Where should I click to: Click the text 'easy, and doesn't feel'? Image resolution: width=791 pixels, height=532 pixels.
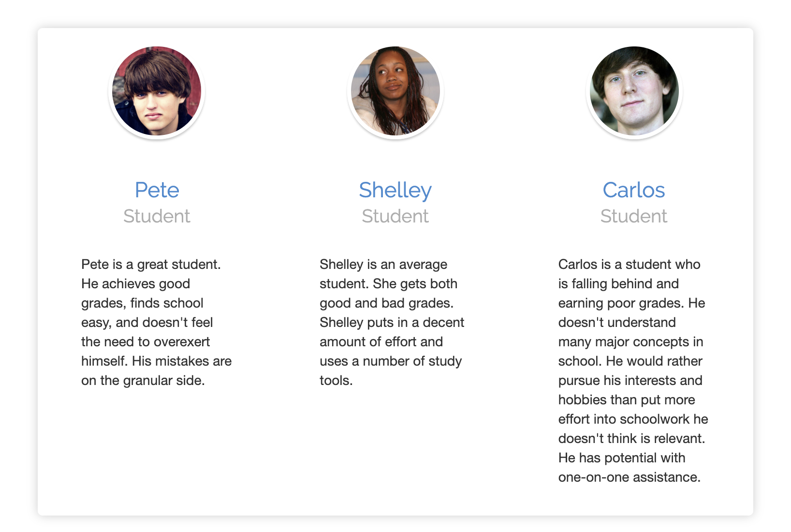coord(147,323)
